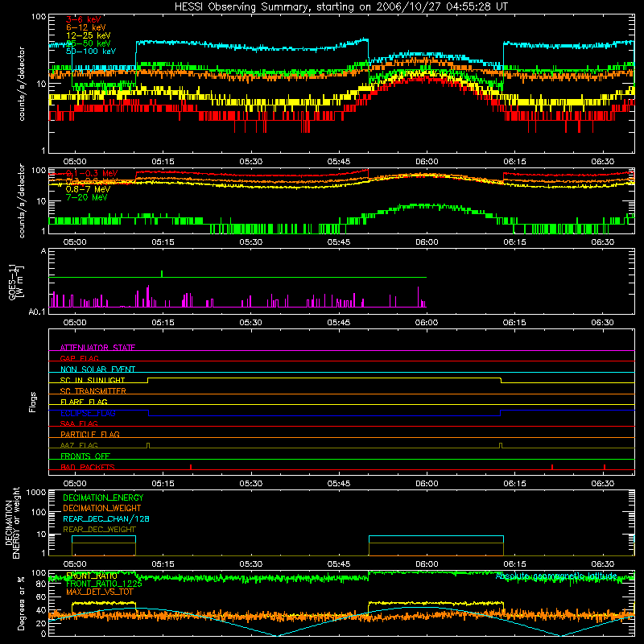
Task: Select the NON_SOLAR_EVENT flag label
Action: point(97,369)
